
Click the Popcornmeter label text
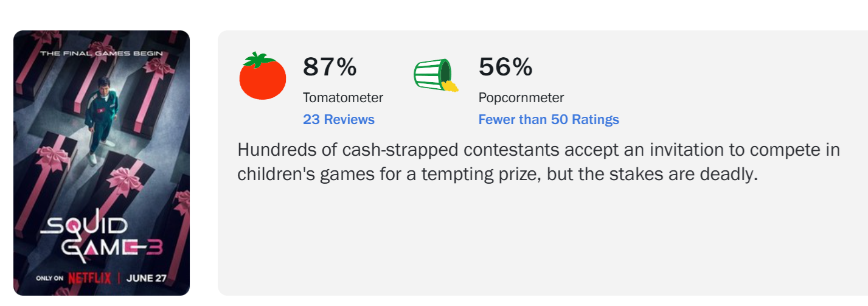coord(521,97)
